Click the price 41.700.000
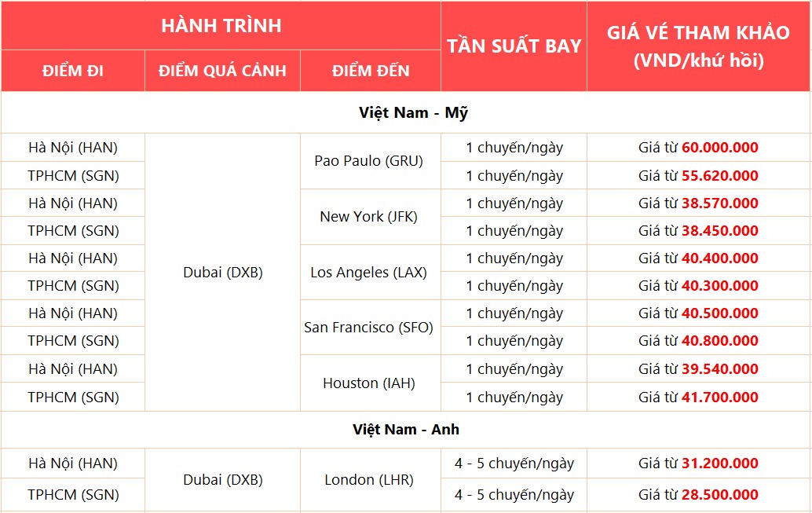812x513 pixels. [720, 398]
